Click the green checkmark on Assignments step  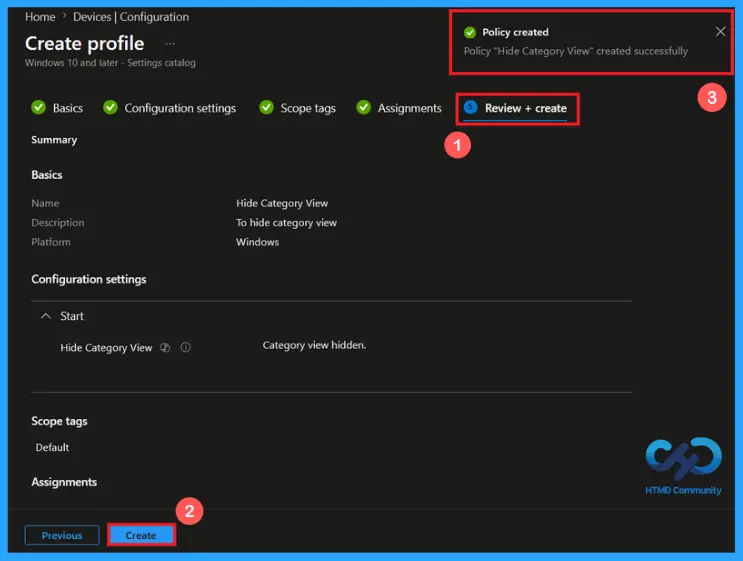(x=363, y=108)
